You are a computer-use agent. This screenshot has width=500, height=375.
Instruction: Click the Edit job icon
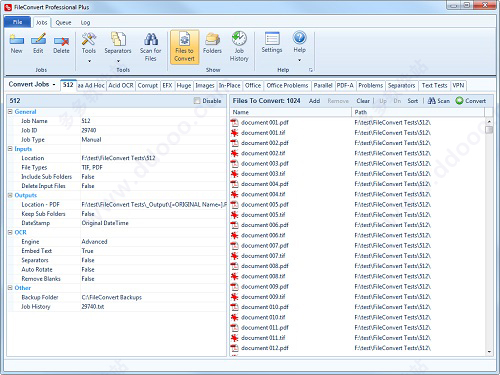pyautogui.click(x=38, y=40)
